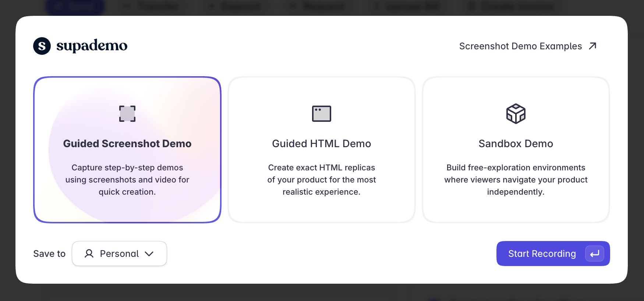Open the Personal workspace dropdown
Image resolution: width=644 pixels, height=301 pixels.
click(119, 254)
